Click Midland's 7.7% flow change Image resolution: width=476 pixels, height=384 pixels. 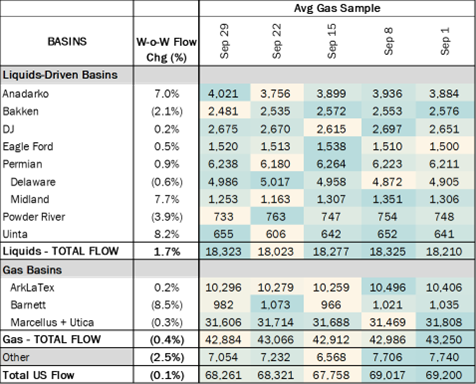click(167, 199)
